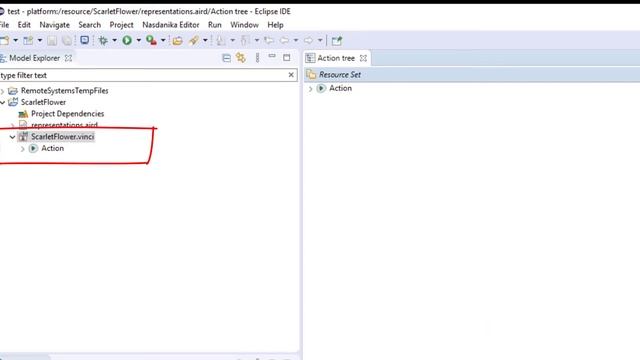Click the Save All toolbar icon
640x360 pixels.
click(67, 40)
